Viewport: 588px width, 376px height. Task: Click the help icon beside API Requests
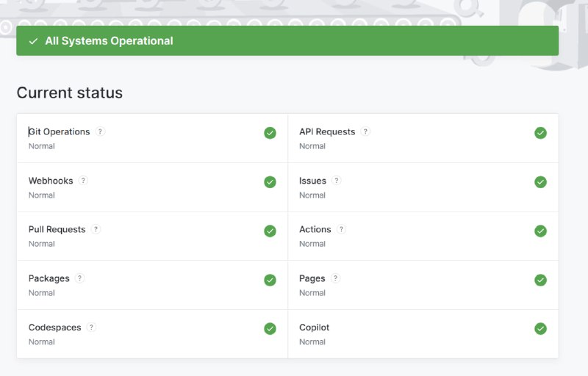coord(365,131)
